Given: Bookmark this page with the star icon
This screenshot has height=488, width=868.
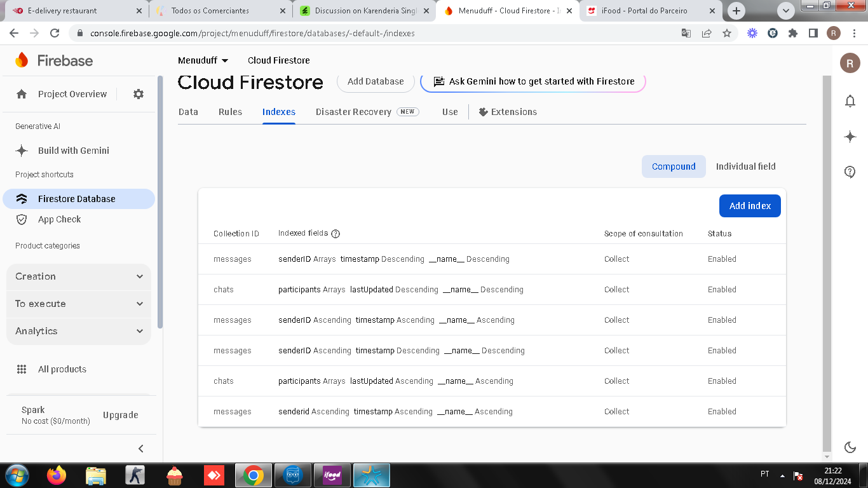Looking at the screenshot, I should point(727,33).
